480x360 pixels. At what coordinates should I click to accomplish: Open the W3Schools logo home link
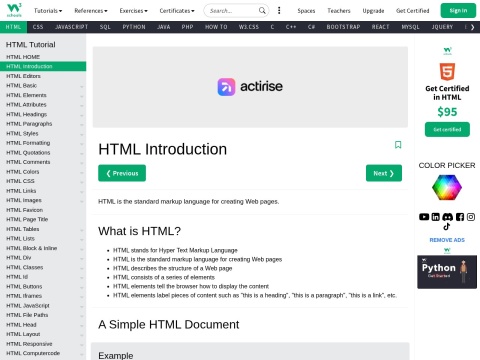pos(14,10)
